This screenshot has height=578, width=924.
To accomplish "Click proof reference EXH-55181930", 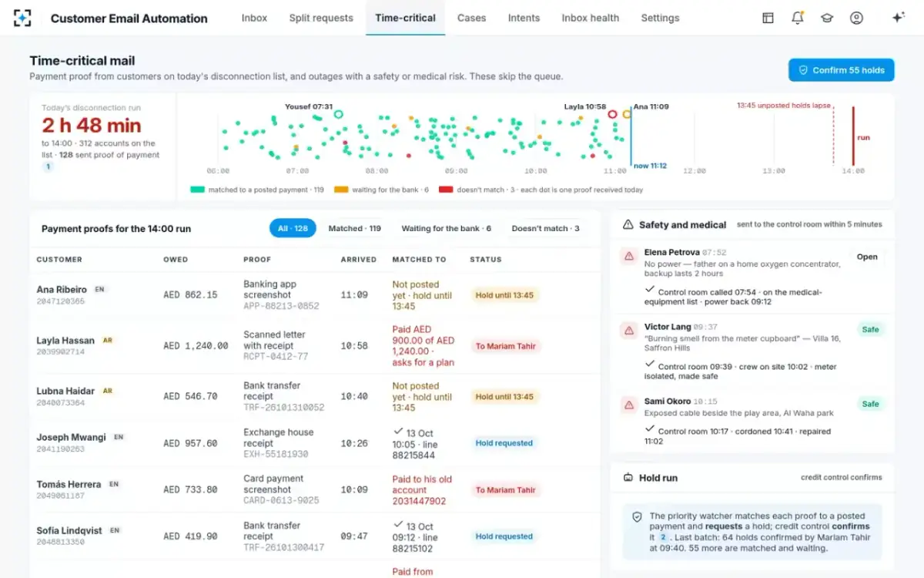I will [x=276, y=455].
